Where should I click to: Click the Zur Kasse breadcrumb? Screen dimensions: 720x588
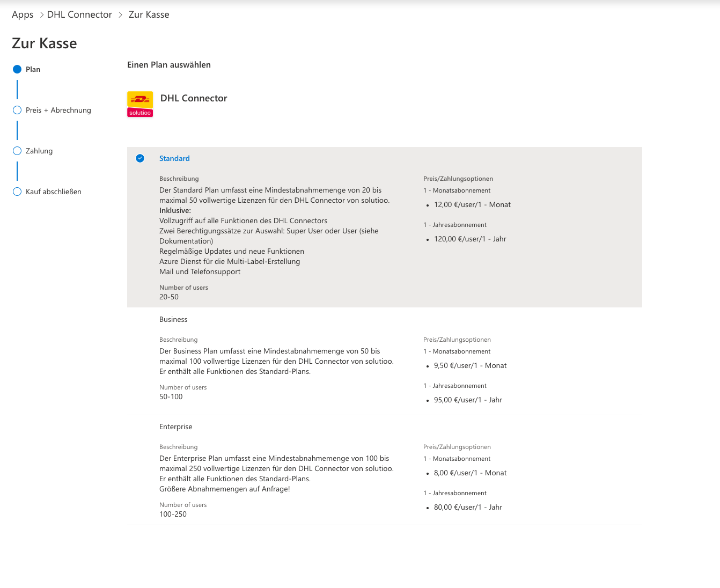pos(149,14)
